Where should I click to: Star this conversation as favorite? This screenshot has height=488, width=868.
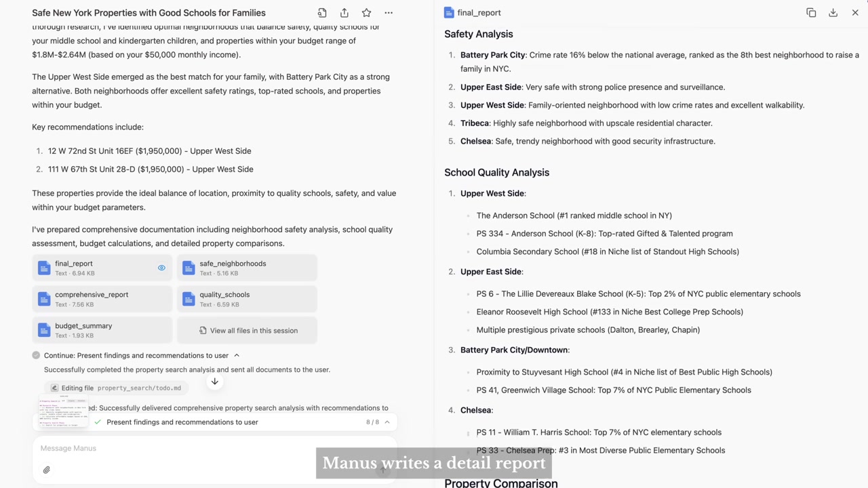pos(366,13)
